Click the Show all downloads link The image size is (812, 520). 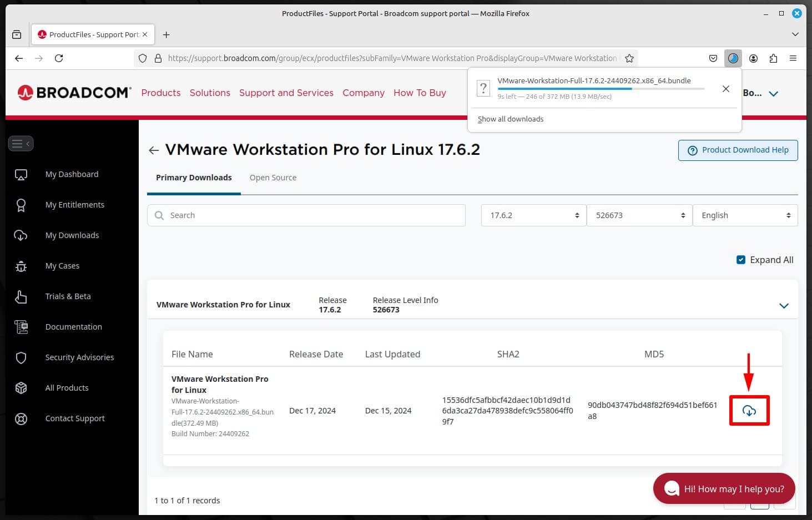pyautogui.click(x=510, y=118)
